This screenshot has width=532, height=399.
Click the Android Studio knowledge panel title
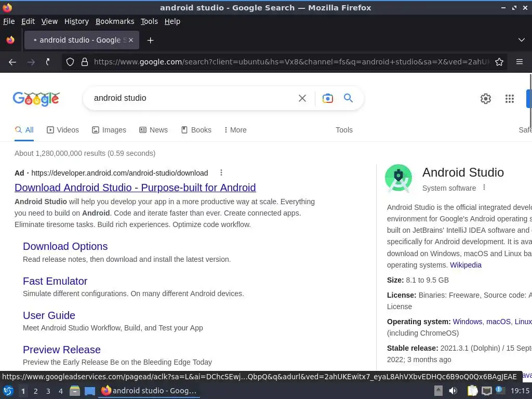pyautogui.click(x=463, y=172)
